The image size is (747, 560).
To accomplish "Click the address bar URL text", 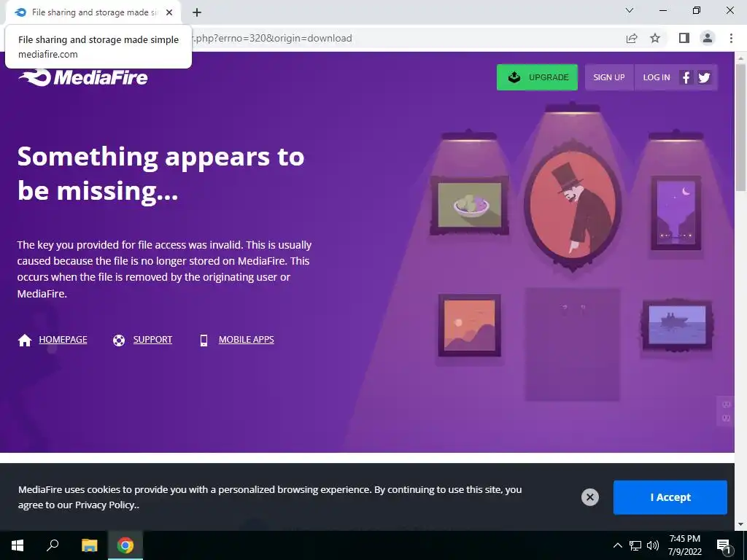I will [x=272, y=38].
